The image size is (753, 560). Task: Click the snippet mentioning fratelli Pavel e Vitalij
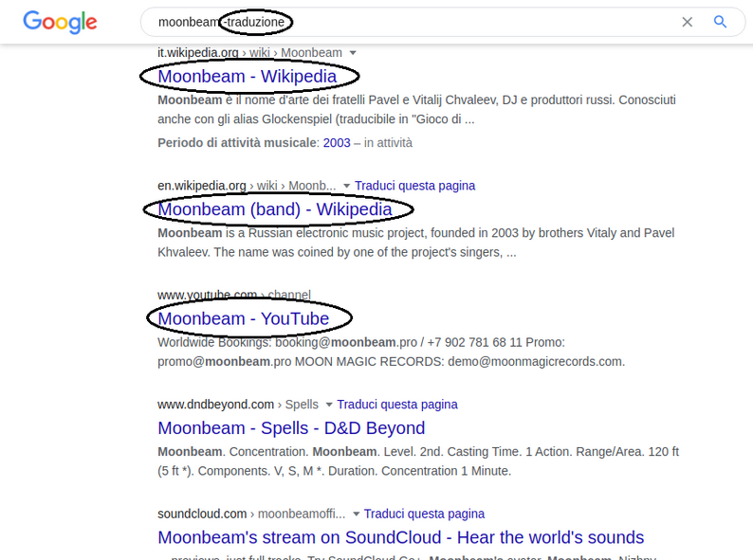[x=416, y=109]
